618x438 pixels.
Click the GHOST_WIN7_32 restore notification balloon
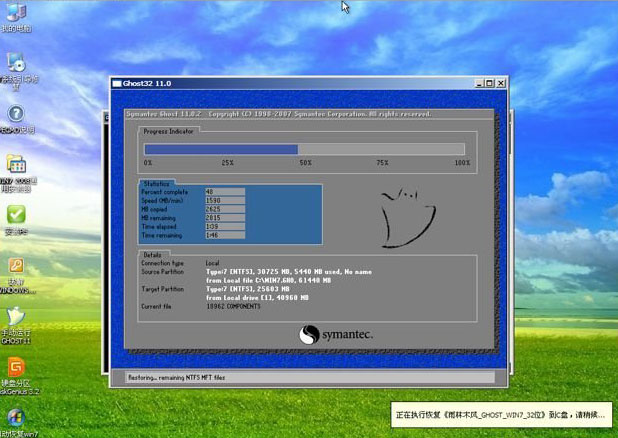(501, 415)
